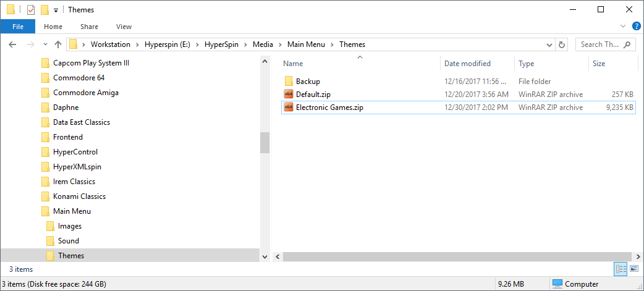Click the Default.zip archive icon
This screenshot has height=291, width=644.
(289, 95)
